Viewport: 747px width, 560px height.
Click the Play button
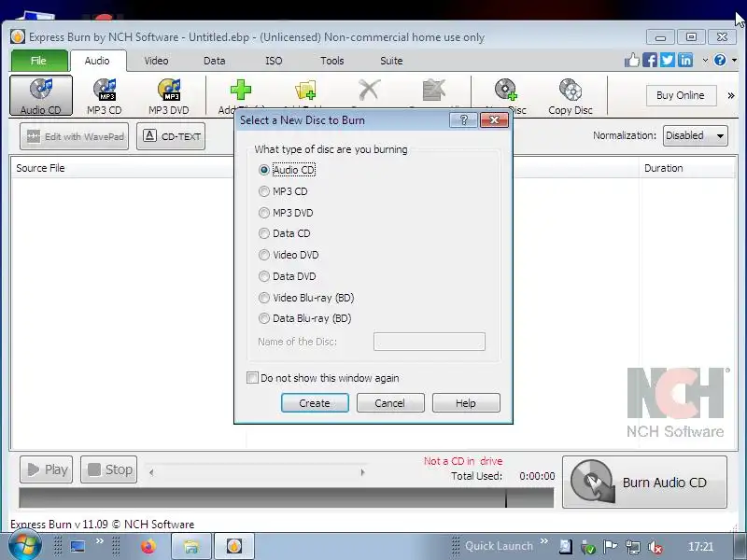coord(46,469)
